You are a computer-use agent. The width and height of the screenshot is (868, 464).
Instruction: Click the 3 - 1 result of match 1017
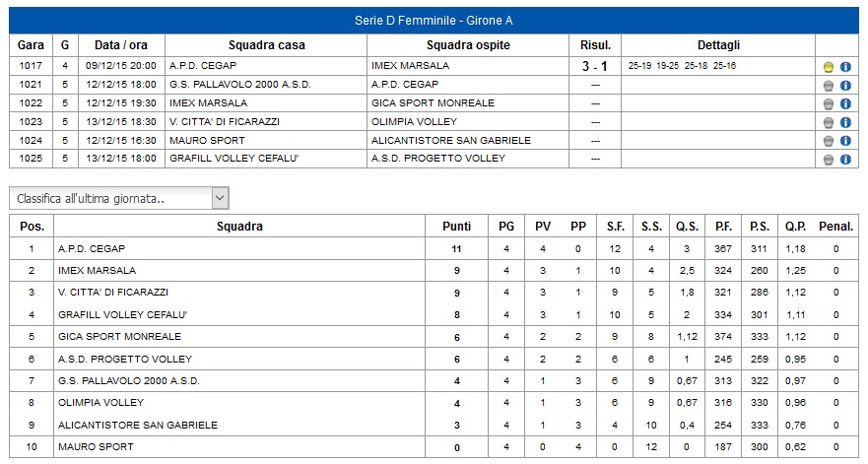(x=595, y=66)
